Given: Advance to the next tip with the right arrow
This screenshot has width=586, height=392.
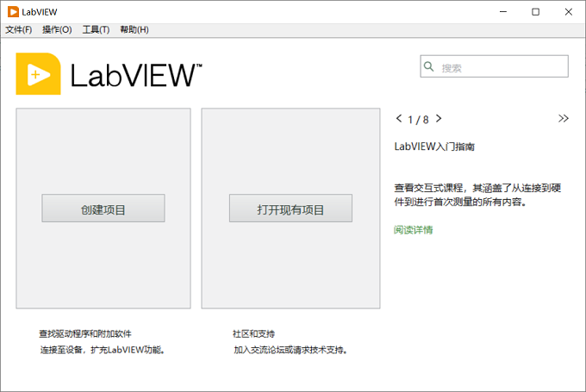Looking at the screenshot, I should 439,119.
